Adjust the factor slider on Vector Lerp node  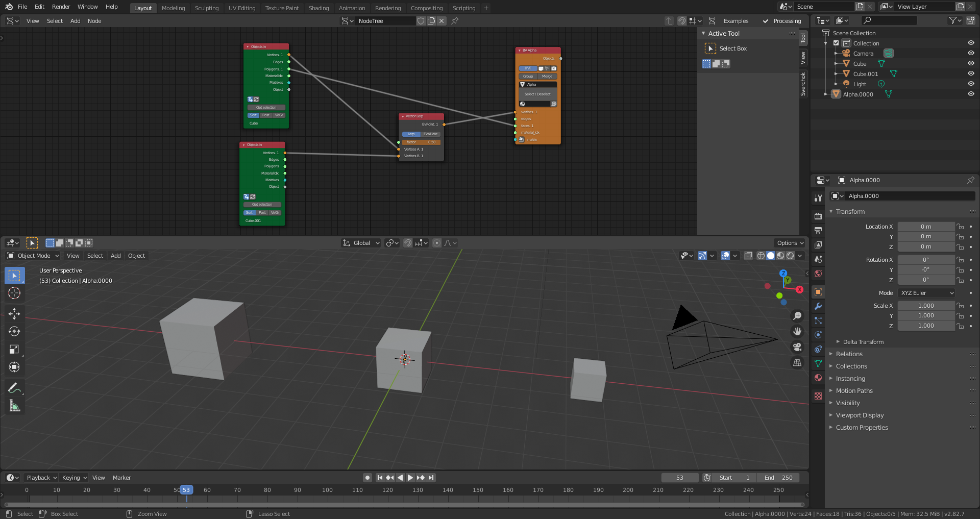click(421, 142)
